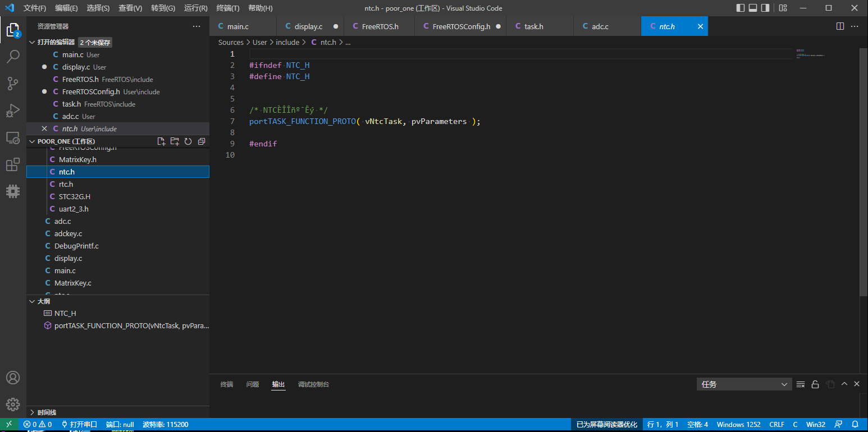The width and height of the screenshot is (868, 432).
Task: Change indentation spaces setting
Action: click(x=697, y=425)
